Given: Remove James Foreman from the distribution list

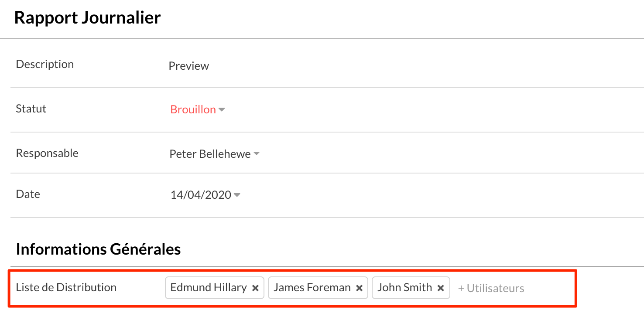Looking at the screenshot, I should click(x=359, y=287).
